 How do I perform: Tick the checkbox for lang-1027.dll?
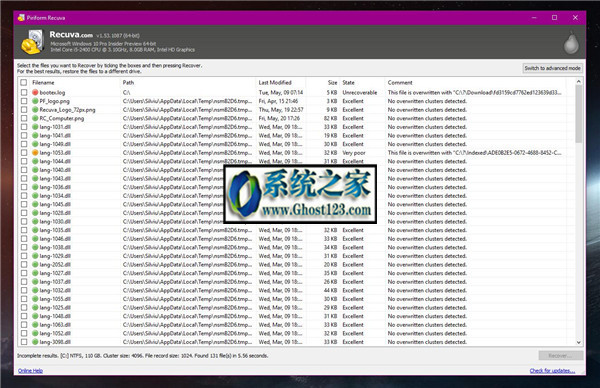click(x=24, y=273)
